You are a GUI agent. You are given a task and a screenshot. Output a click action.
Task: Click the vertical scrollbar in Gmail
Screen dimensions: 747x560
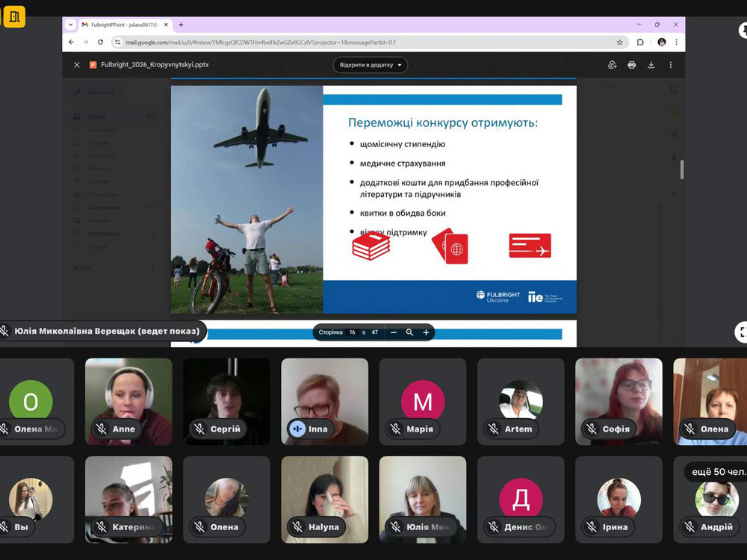[x=681, y=169]
